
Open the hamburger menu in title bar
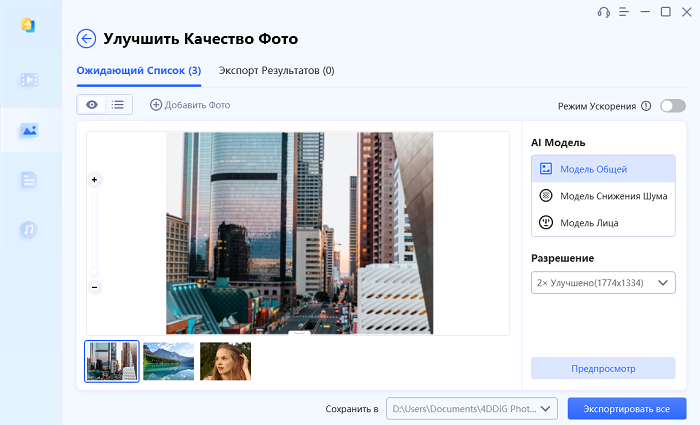tap(623, 12)
